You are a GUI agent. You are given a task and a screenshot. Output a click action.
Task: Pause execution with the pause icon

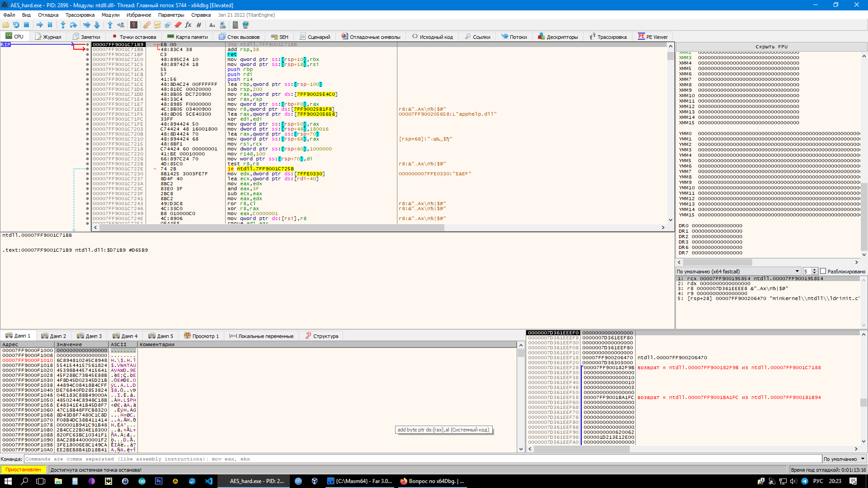tap(50, 25)
